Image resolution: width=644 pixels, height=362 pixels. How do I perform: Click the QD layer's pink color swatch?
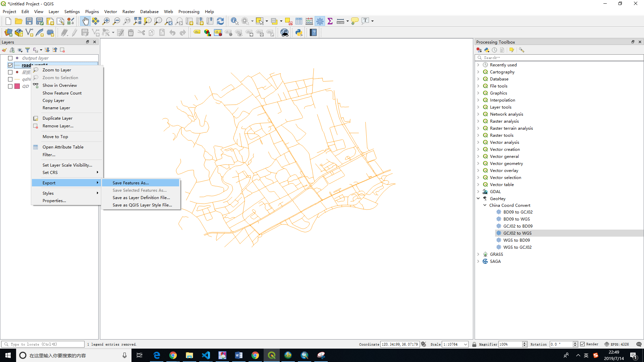point(17,86)
